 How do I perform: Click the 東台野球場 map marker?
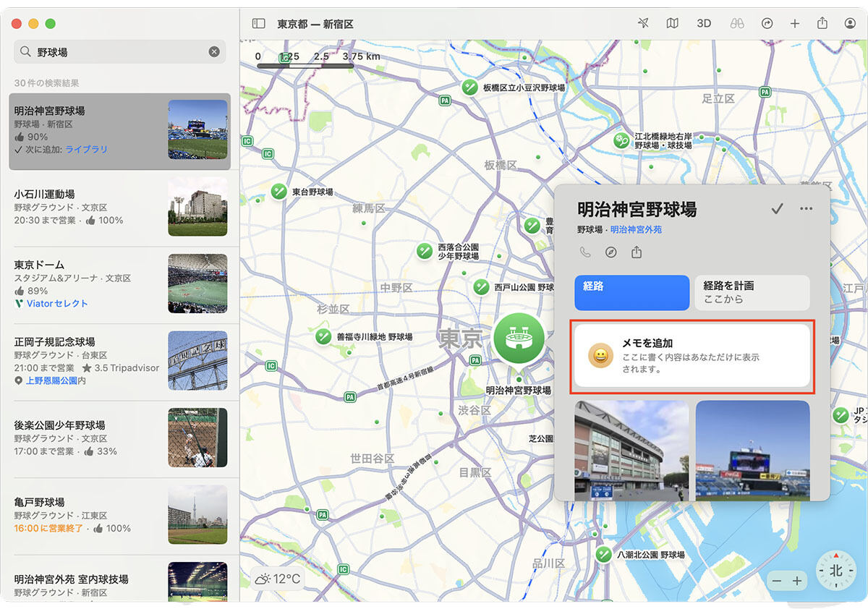click(x=279, y=192)
